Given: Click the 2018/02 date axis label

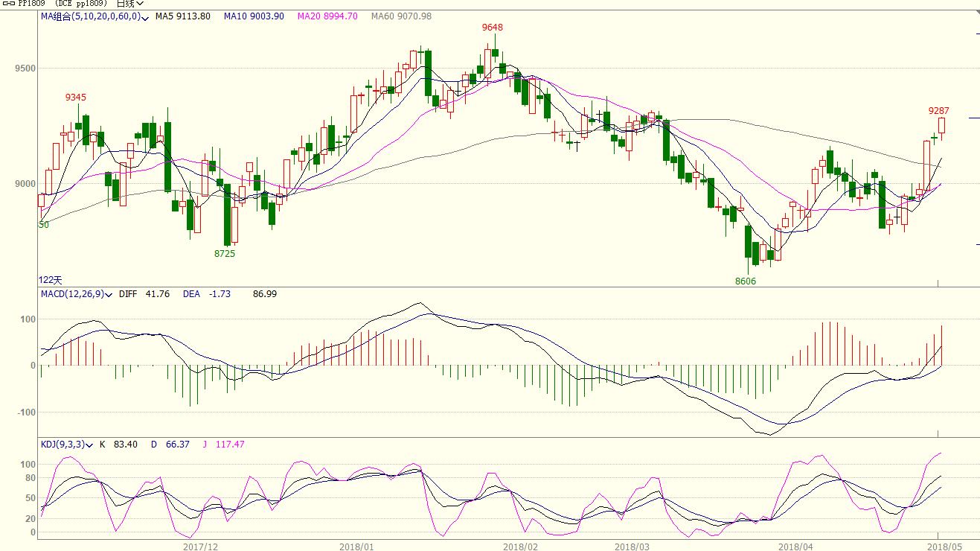Looking at the screenshot, I should 520,547.
